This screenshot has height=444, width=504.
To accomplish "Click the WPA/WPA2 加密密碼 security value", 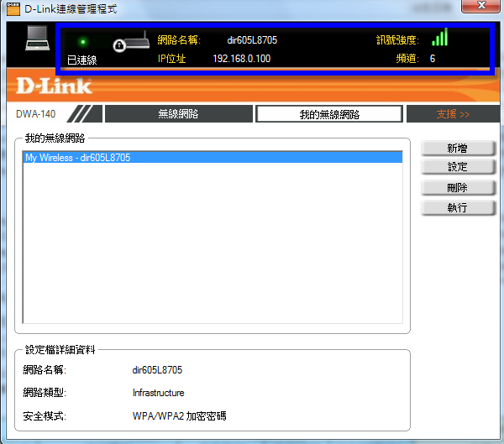I will (180, 416).
